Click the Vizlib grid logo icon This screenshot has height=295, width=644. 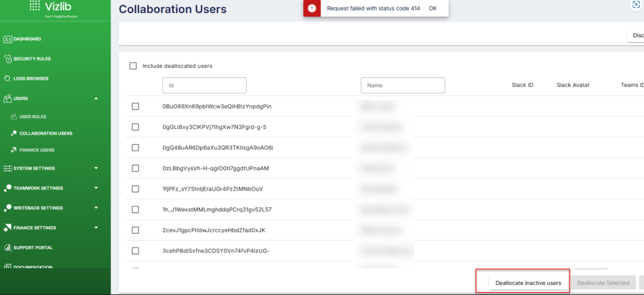coord(35,6)
